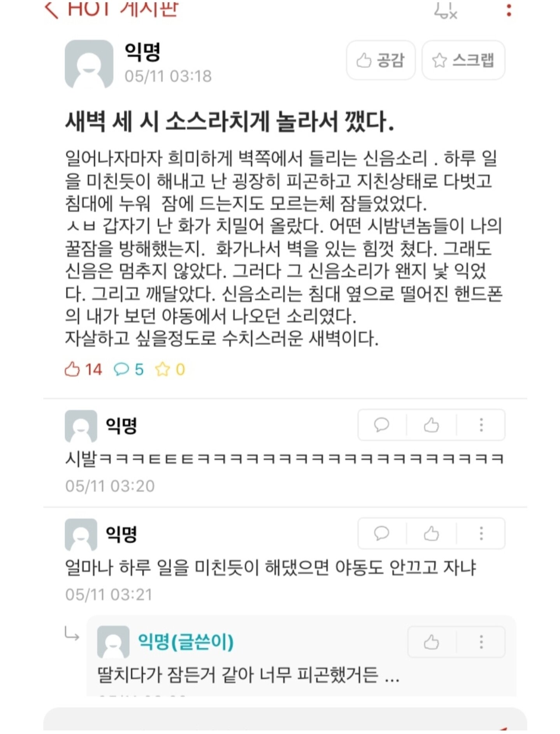This screenshot has height=734, width=560.
Task: Reply to the 03:21 comment via bubble icon
Action: 381,533
